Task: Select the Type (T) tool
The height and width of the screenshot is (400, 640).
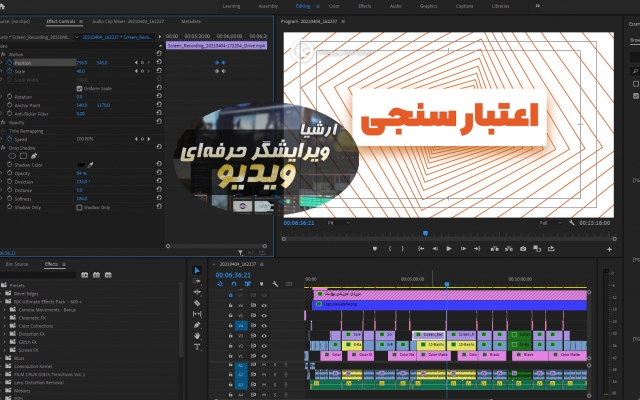Action: click(x=197, y=347)
